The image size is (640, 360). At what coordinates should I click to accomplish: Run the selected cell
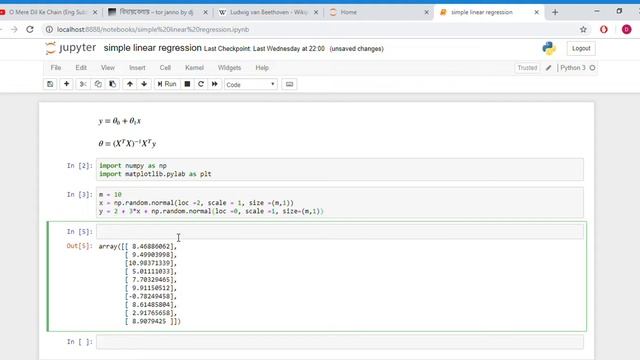click(167, 84)
